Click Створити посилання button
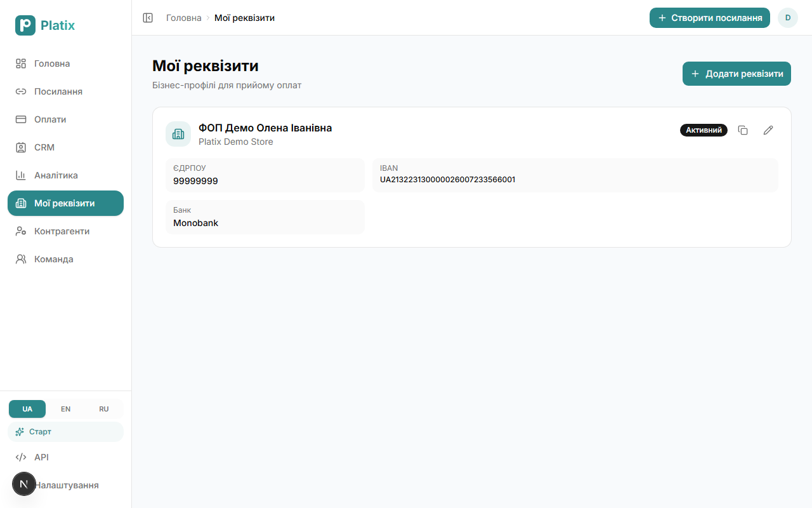Screen dimensions: 812x508 pos(710,18)
